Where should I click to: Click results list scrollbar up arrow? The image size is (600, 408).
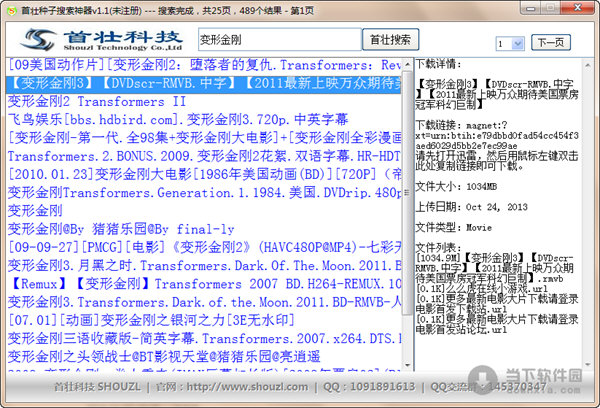pos(407,64)
